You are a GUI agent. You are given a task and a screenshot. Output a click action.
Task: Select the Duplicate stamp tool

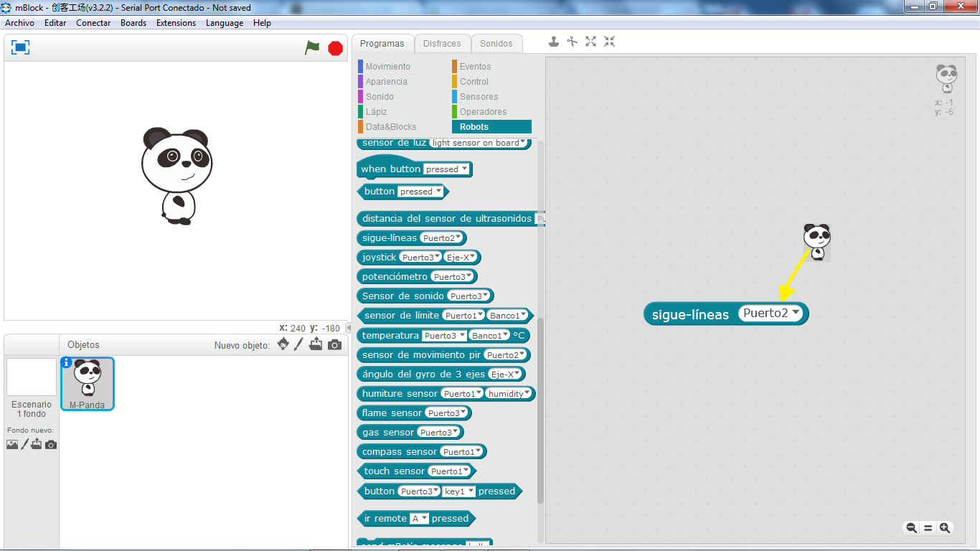point(554,42)
